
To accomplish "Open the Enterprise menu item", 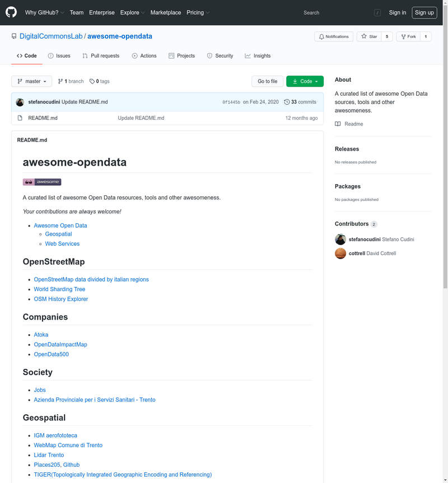I will [x=102, y=13].
